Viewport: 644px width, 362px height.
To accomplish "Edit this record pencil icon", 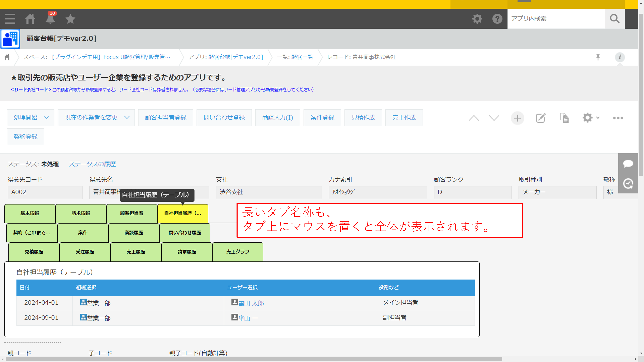I will 541,118.
